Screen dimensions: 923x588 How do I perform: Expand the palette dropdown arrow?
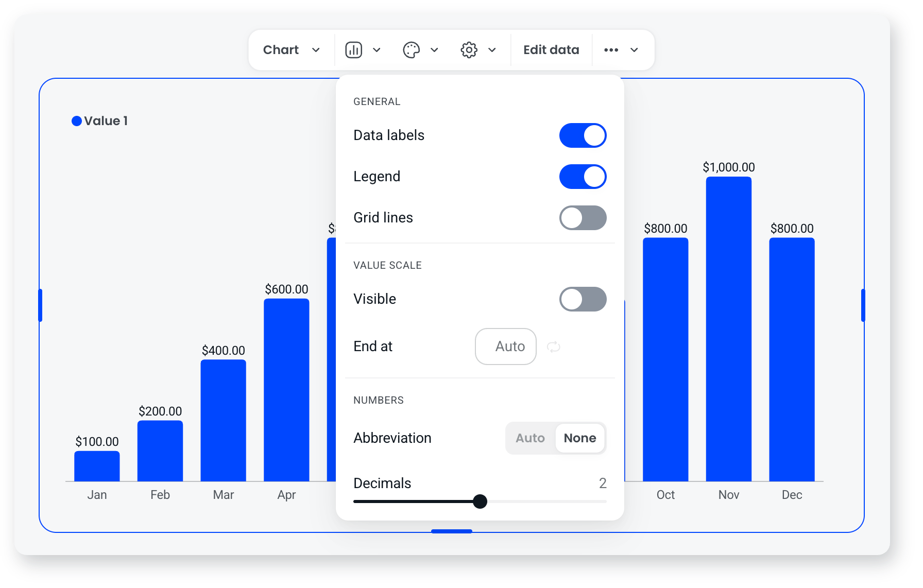coord(434,50)
